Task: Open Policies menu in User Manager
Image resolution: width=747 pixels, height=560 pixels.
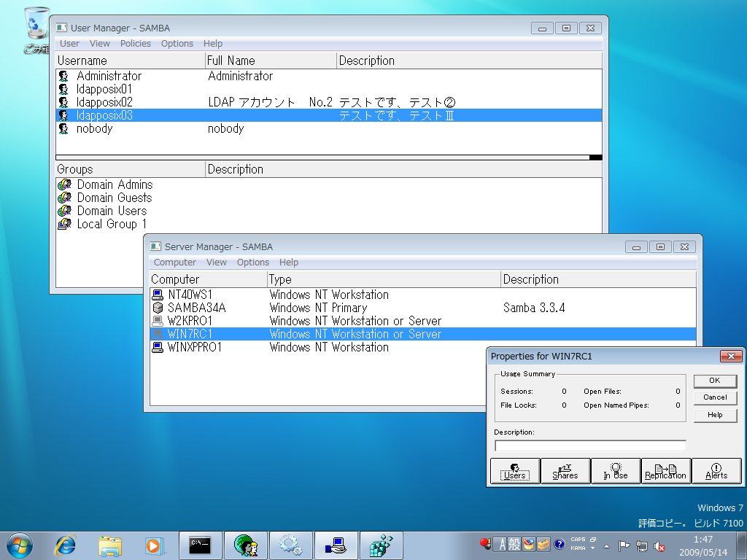Action: click(x=135, y=43)
